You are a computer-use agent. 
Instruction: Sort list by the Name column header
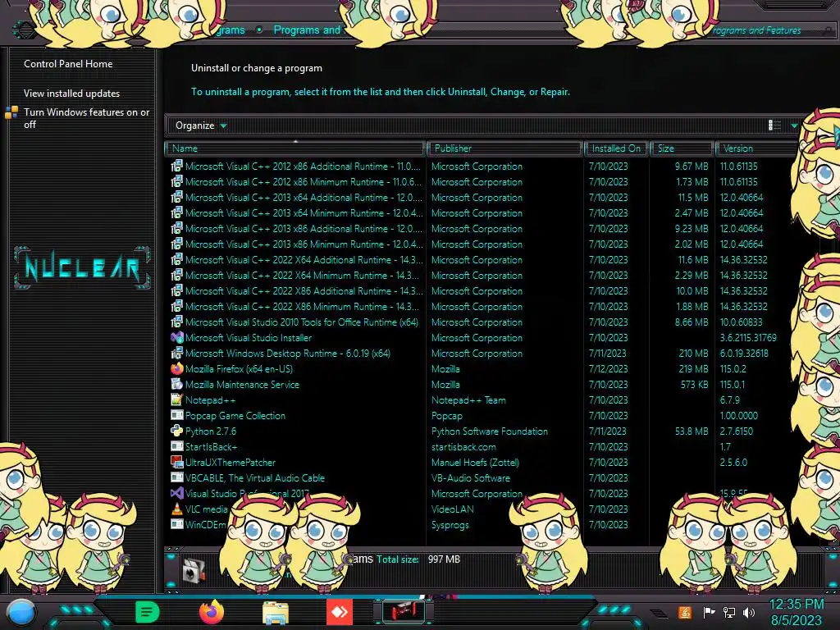pyautogui.click(x=295, y=148)
